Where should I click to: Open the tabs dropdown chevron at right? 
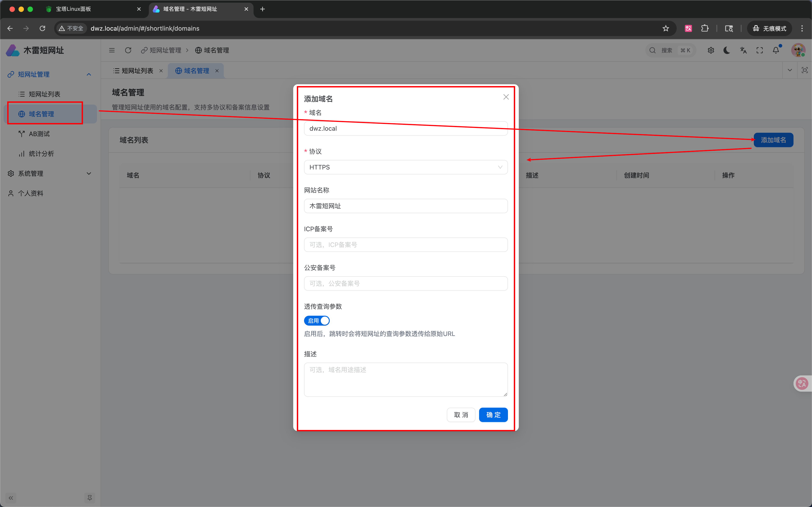coord(789,70)
